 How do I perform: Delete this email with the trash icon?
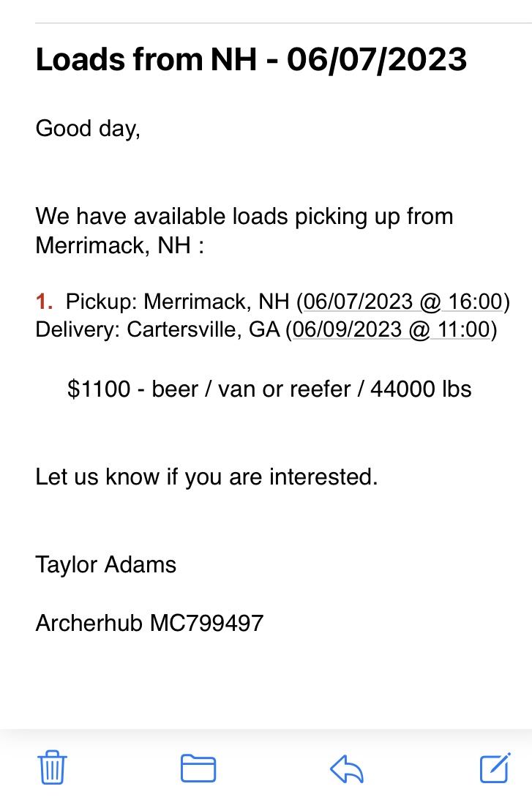(52, 767)
